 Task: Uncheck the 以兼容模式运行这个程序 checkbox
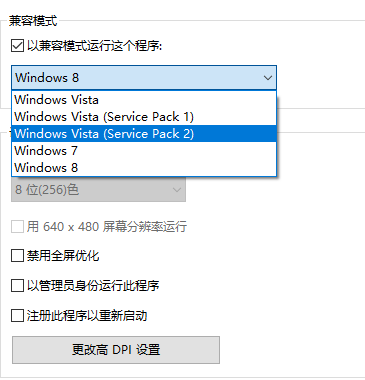17,46
